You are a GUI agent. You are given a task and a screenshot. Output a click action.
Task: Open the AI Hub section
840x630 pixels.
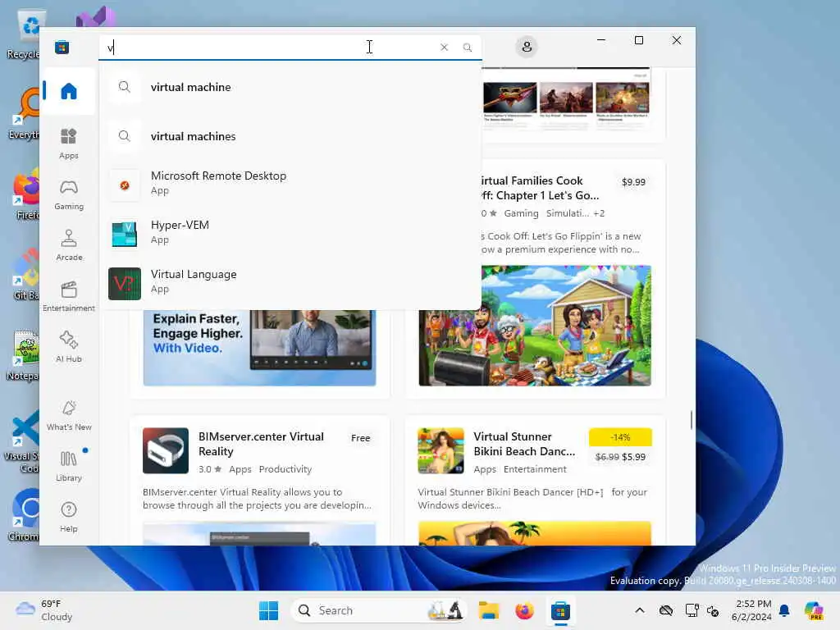tap(69, 347)
